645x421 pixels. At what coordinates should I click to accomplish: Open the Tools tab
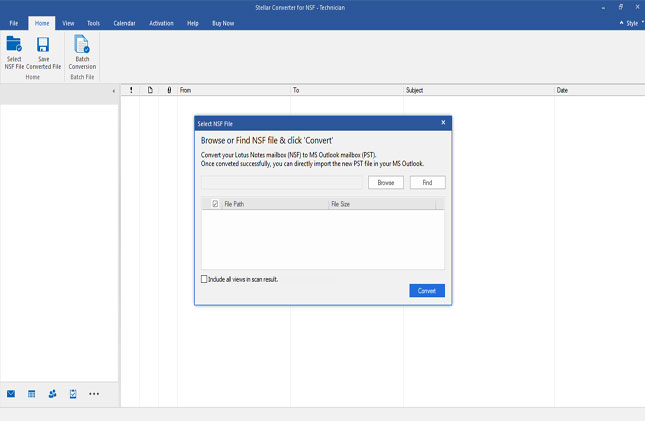click(x=93, y=23)
